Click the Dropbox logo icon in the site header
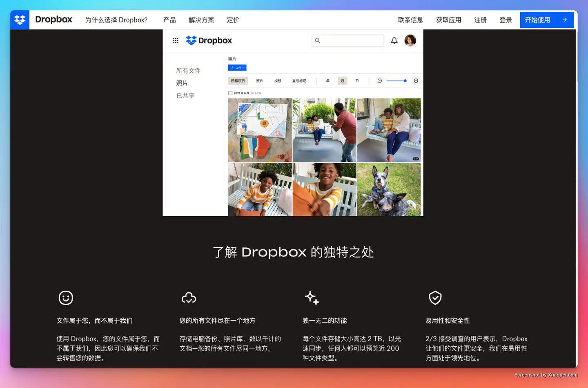 20,20
